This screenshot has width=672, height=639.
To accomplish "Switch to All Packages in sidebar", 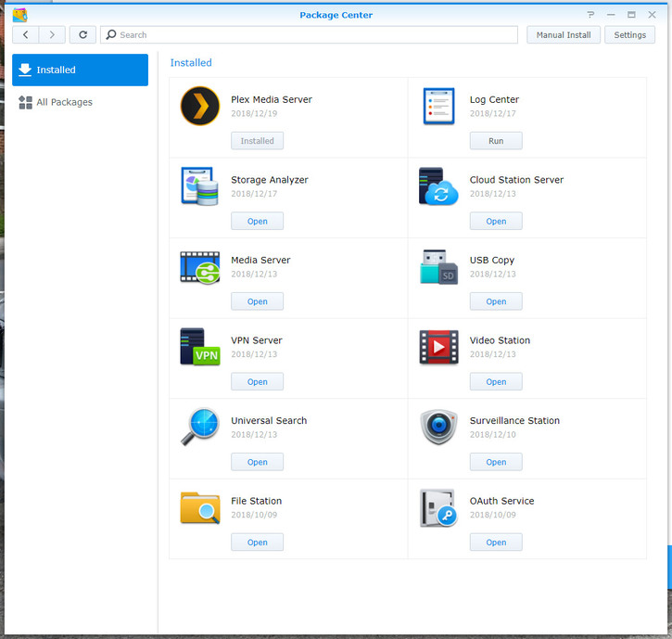I will click(80, 102).
